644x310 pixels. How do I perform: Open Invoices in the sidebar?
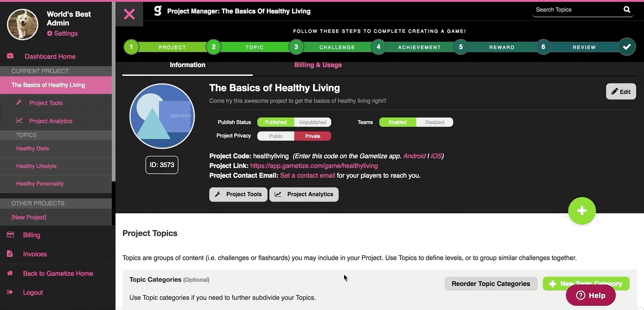(x=35, y=254)
